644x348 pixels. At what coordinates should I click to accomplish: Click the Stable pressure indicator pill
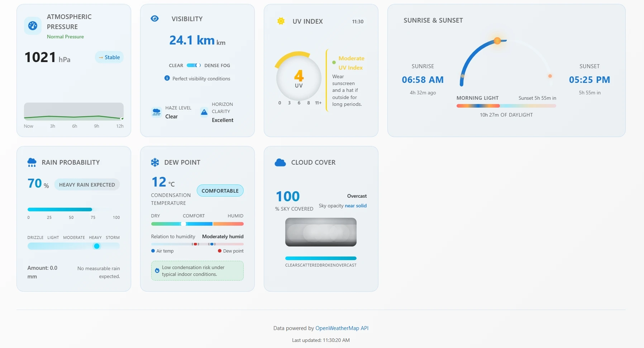[x=109, y=57]
